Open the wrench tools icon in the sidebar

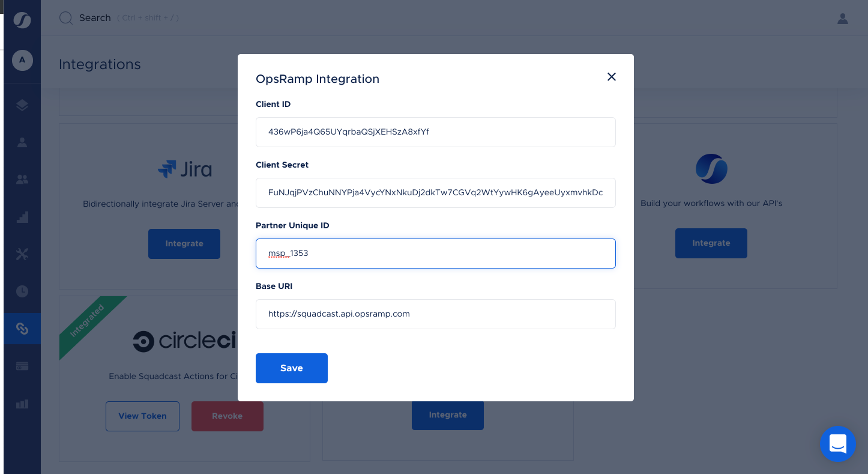[22, 254]
